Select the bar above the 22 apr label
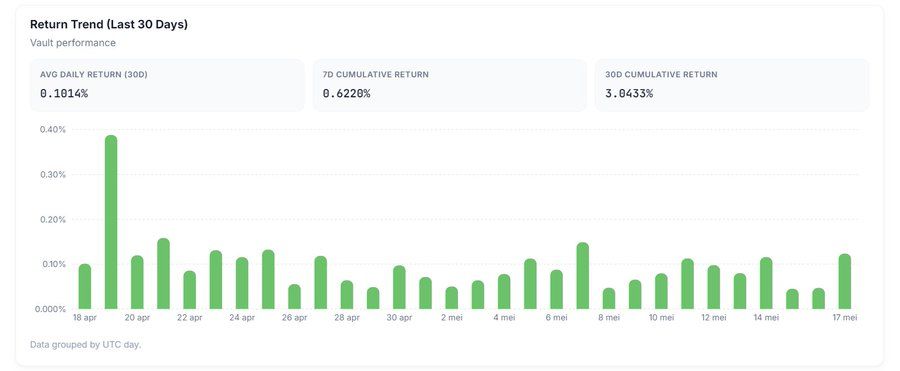This screenshot has height=371, width=900. pyautogui.click(x=189, y=290)
